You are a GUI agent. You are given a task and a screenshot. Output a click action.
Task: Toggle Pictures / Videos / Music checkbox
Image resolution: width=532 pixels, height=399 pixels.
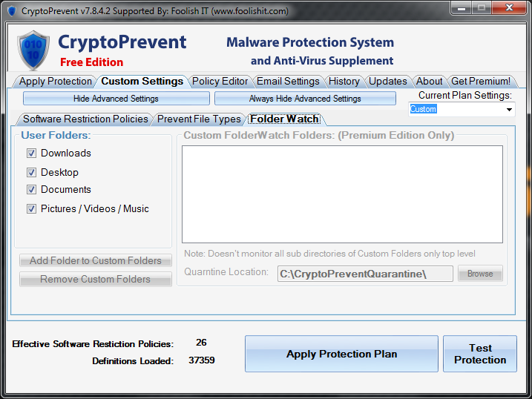[32, 209]
